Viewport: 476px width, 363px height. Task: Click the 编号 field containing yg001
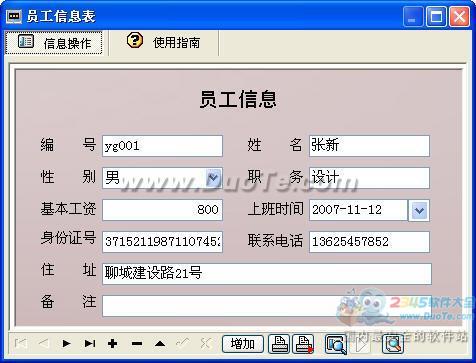[162, 146]
